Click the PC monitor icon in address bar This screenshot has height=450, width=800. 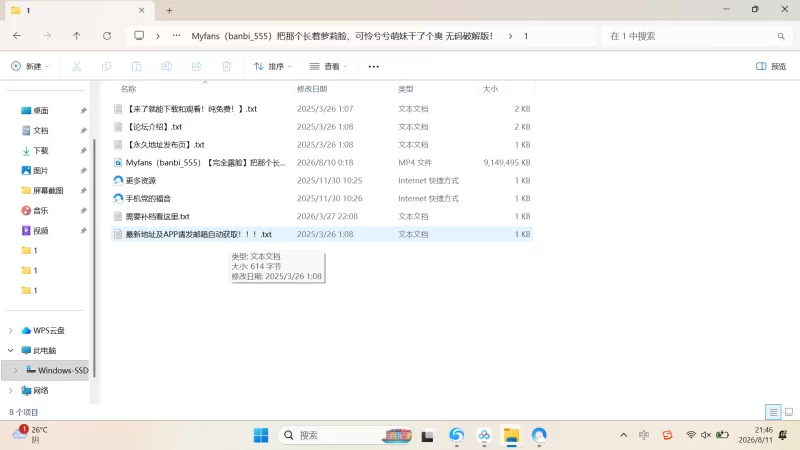(x=139, y=36)
